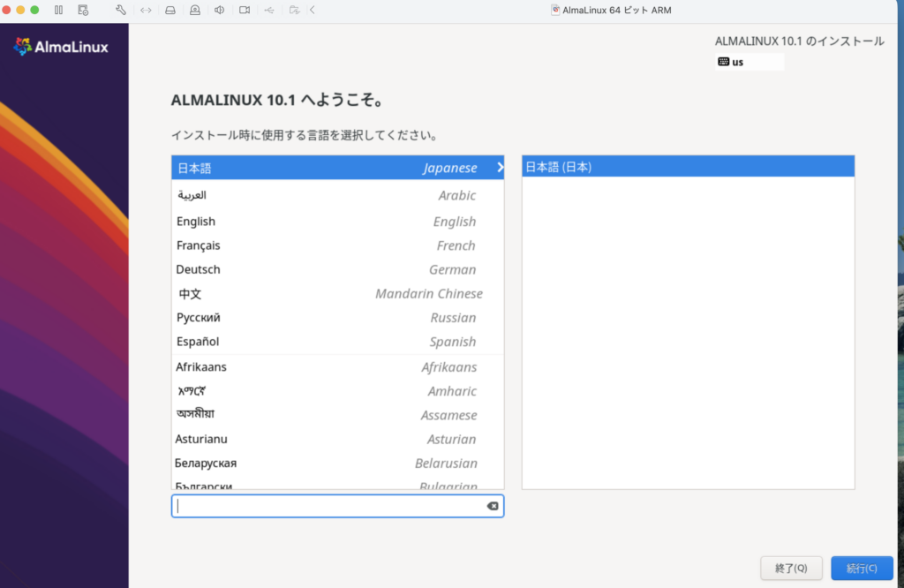This screenshot has height=588, width=904.
Task: Click the CD/DVD drive icon
Action: pyautogui.click(x=195, y=10)
